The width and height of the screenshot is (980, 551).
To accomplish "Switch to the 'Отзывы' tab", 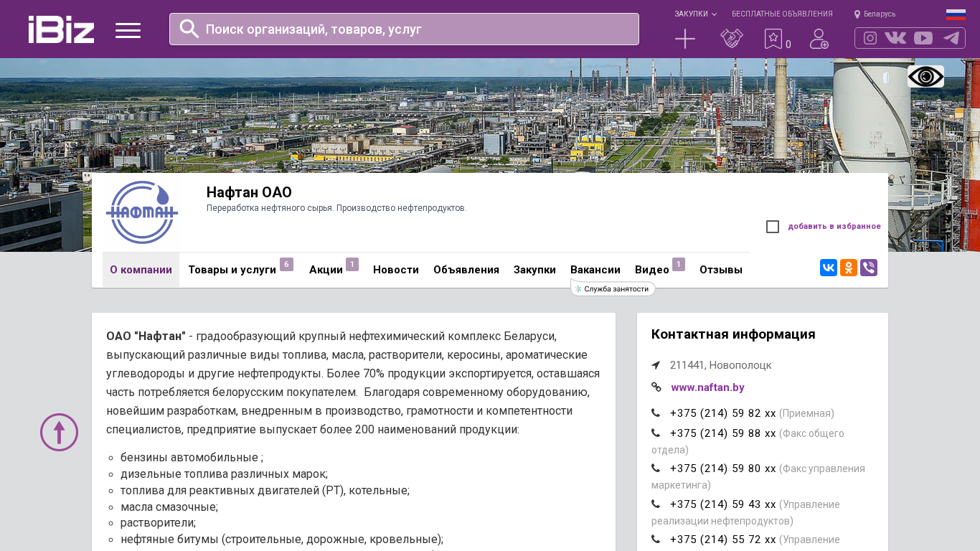I will click(720, 270).
